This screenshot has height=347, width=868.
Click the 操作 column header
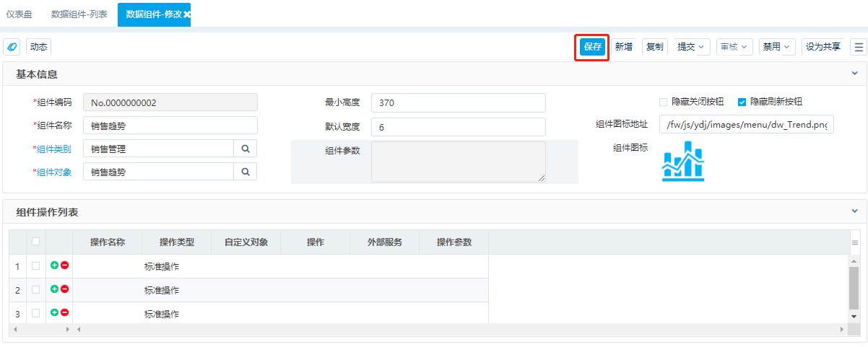316,242
